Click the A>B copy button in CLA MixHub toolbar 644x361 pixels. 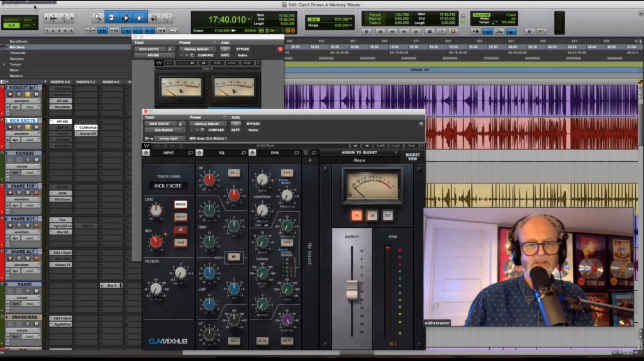pos(380,145)
